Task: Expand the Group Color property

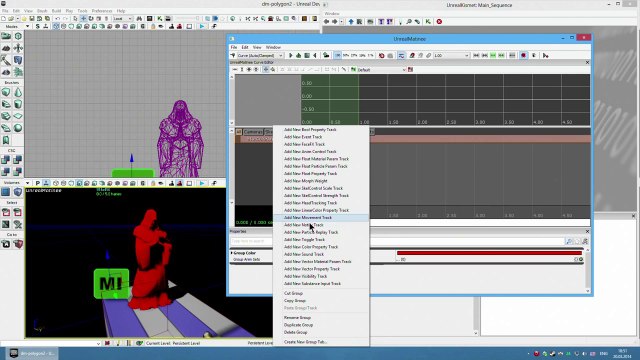Action: (x=232, y=253)
